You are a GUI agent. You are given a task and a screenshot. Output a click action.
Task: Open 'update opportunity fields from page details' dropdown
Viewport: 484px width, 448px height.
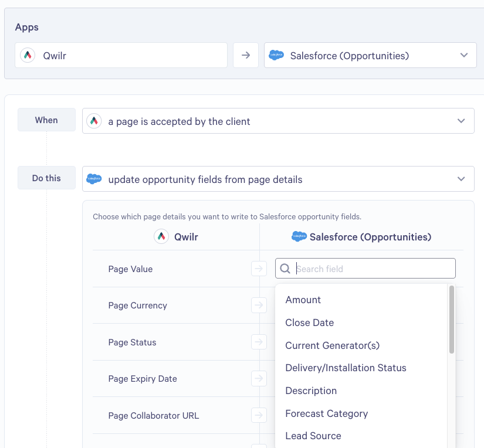tap(278, 179)
